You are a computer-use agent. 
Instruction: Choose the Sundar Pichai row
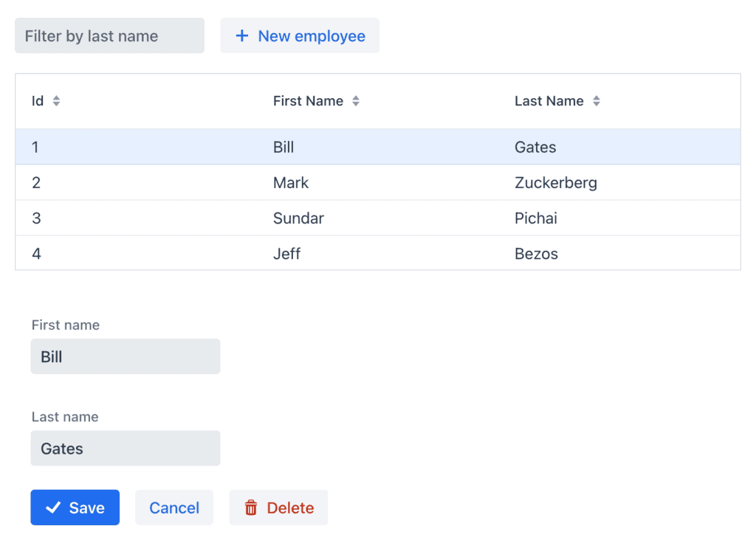377,218
